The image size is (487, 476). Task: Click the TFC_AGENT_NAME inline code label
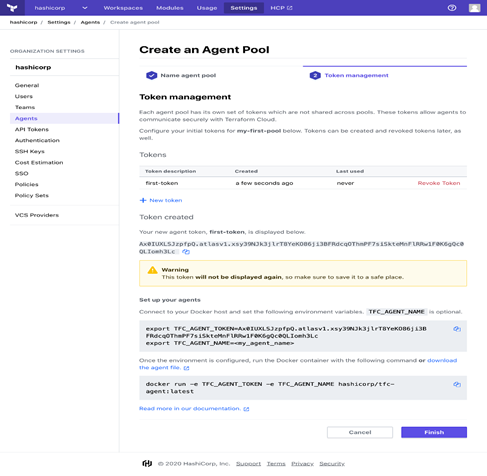coord(396,312)
